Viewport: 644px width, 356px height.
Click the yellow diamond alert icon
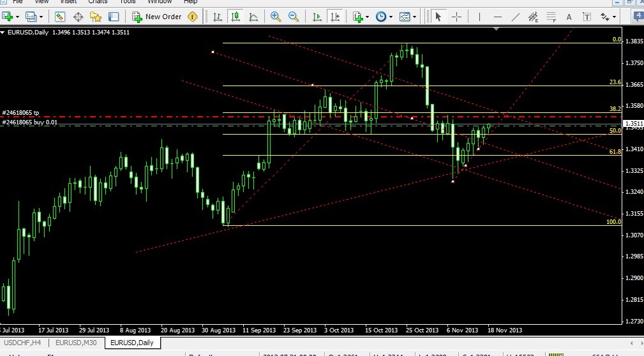tap(192, 17)
